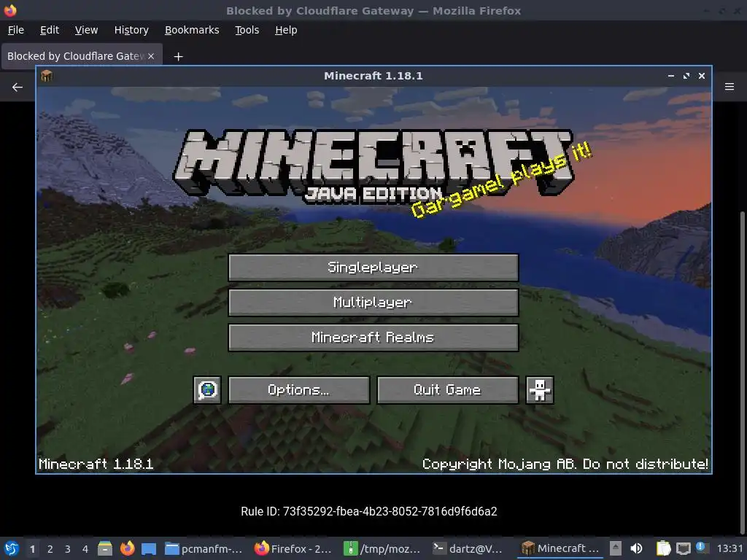Maximize the Minecraft window
Viewport: 747px width, 560px height.
(686, 76)
